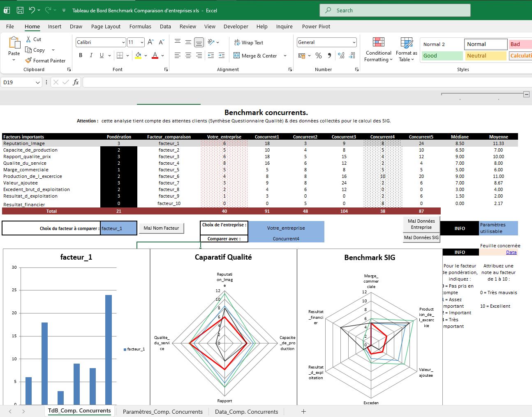
Task: Select the facteur_1 choice cell
Action: point(118,228)
